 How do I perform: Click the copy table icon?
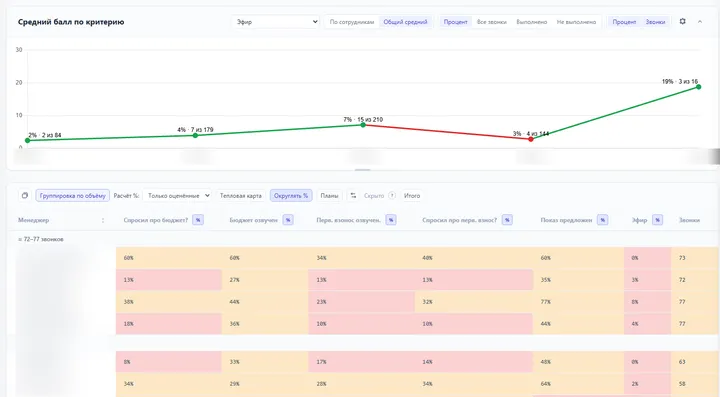(25, 196)
